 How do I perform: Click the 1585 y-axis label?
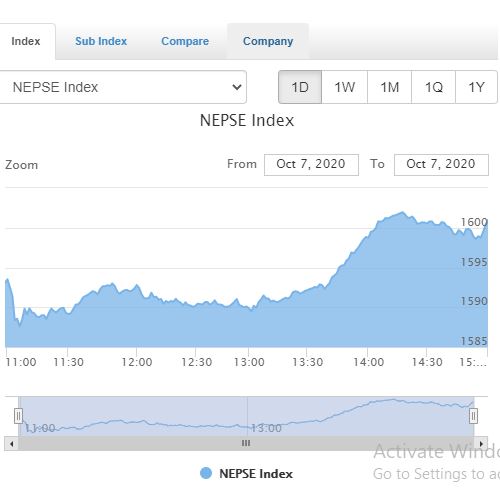tap(474, 341)
